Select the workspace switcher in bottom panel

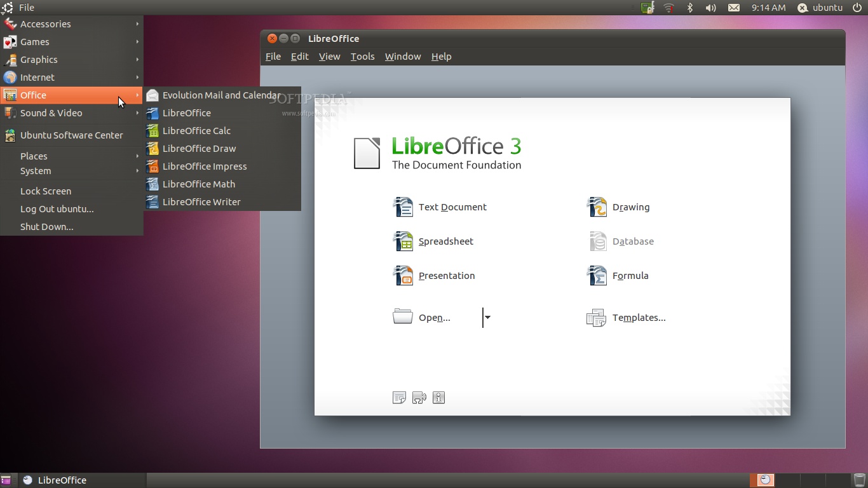[x=801, y=480]
